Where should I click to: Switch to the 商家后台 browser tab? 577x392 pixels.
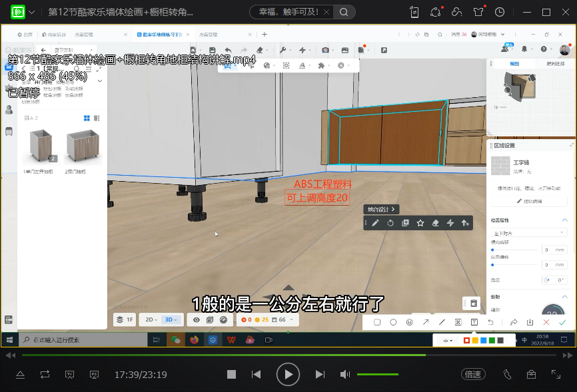[54, 34]
